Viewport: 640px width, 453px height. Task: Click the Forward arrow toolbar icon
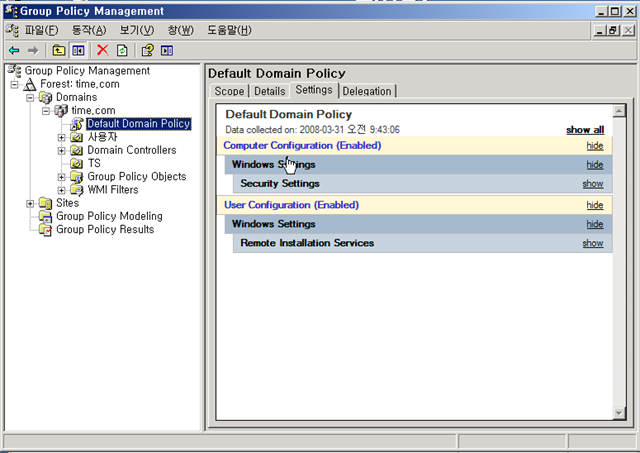pyautogui.click(x=33, y=50)
